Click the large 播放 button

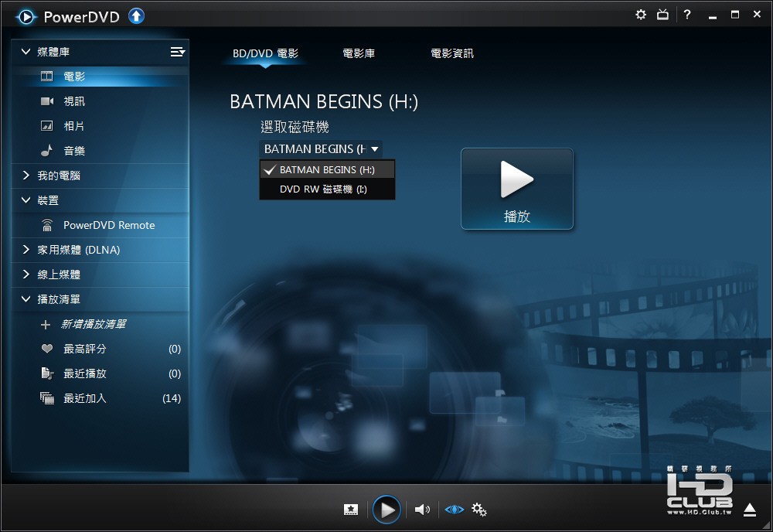pyautogui.click(x=516, y=189)
